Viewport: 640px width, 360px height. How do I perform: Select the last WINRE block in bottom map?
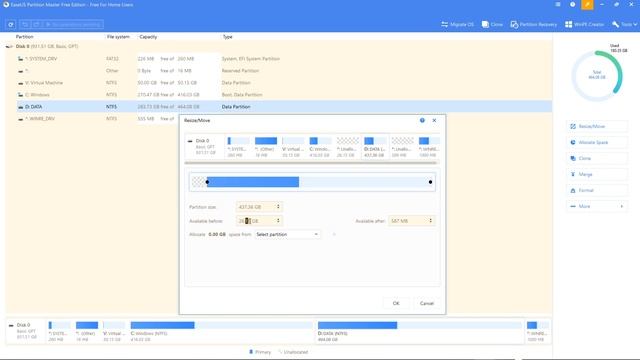point(537,331)
